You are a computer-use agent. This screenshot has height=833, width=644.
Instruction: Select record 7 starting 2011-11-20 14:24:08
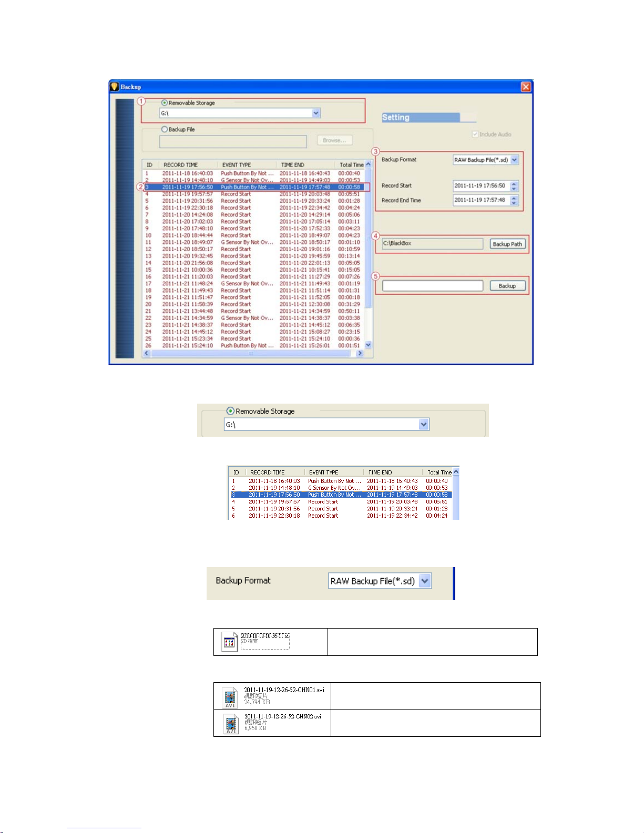point(254,214)
